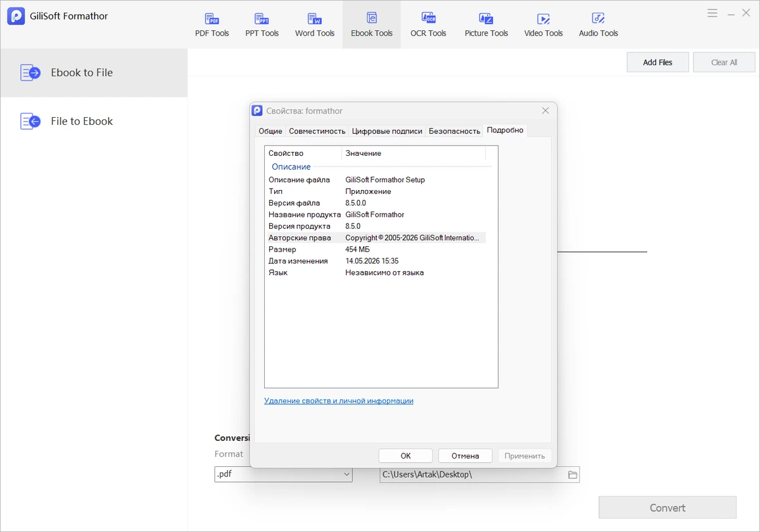Close the formathor properties dialog
The width and height of the screenshot is (760, 532).
pyautogui.click(x=545, y=111)
